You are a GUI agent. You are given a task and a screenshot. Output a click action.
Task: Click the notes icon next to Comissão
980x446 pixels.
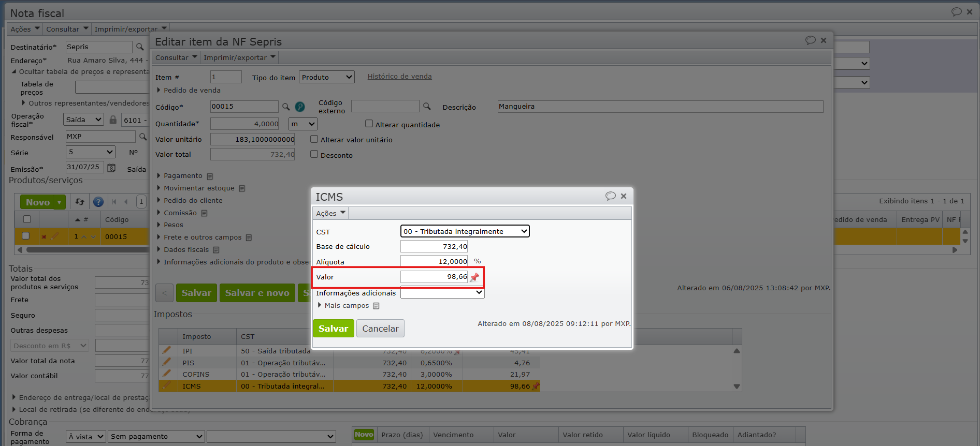coord(205,213)
